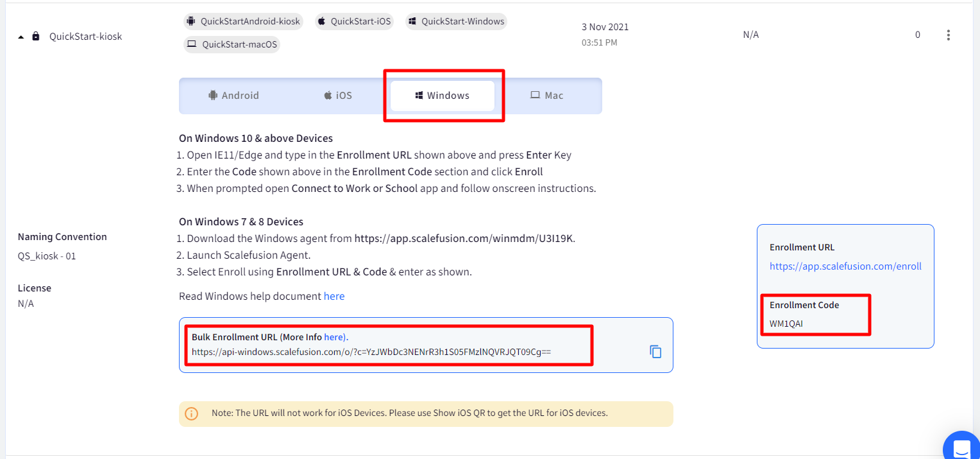980x459 pixels.
Task: Click the QuickStartAndroid-kiosk profile chip
Action: pos(244,21)
